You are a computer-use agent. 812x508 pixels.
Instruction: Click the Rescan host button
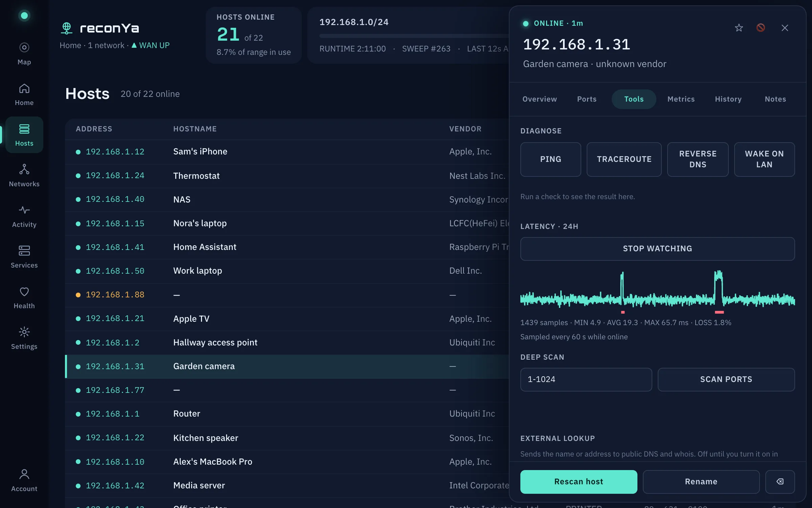click(579, 482)
